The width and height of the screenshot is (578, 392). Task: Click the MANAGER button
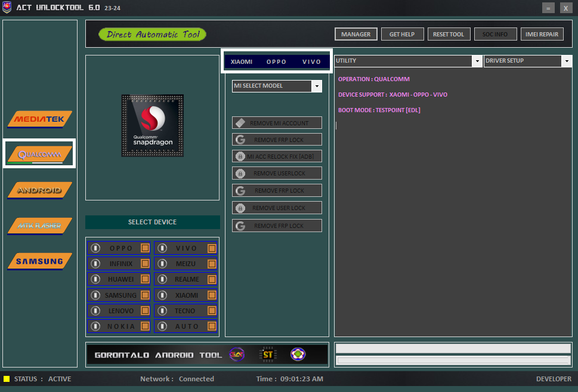click(x=356, y=34)
